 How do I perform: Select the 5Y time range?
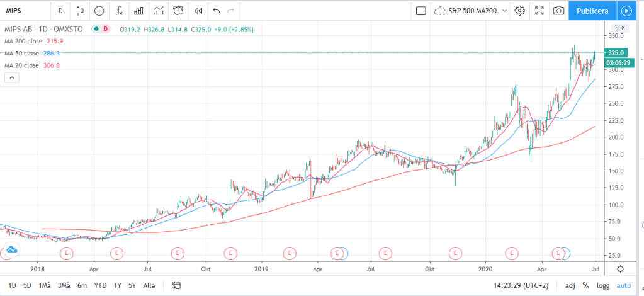(132, 285)
